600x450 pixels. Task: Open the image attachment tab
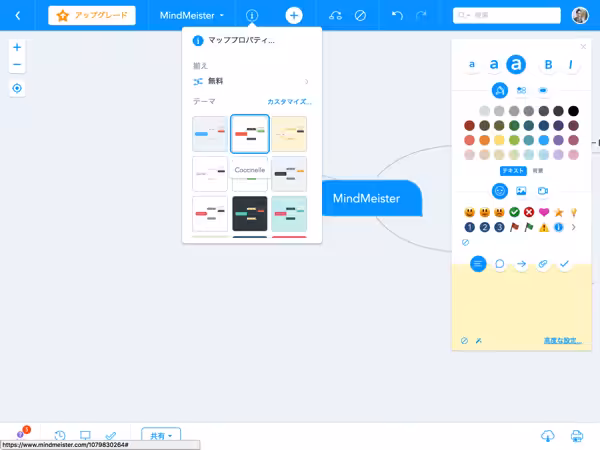pos(521,191)
